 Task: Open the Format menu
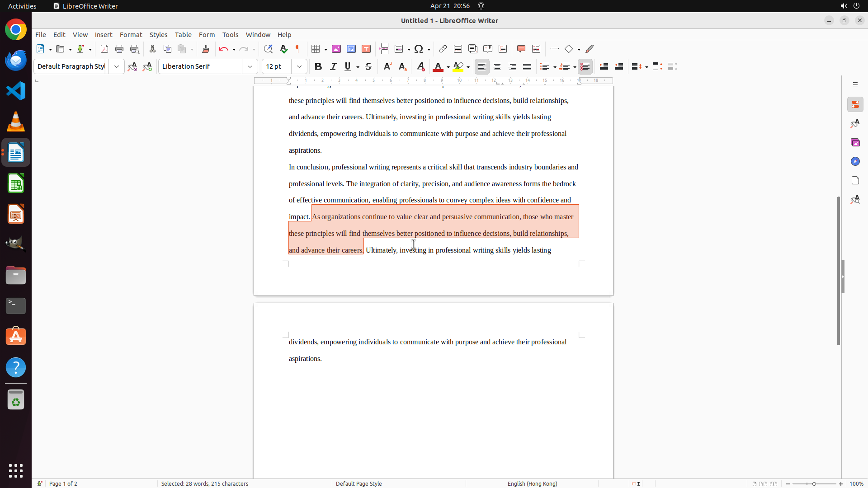click(x=131, y=35)
